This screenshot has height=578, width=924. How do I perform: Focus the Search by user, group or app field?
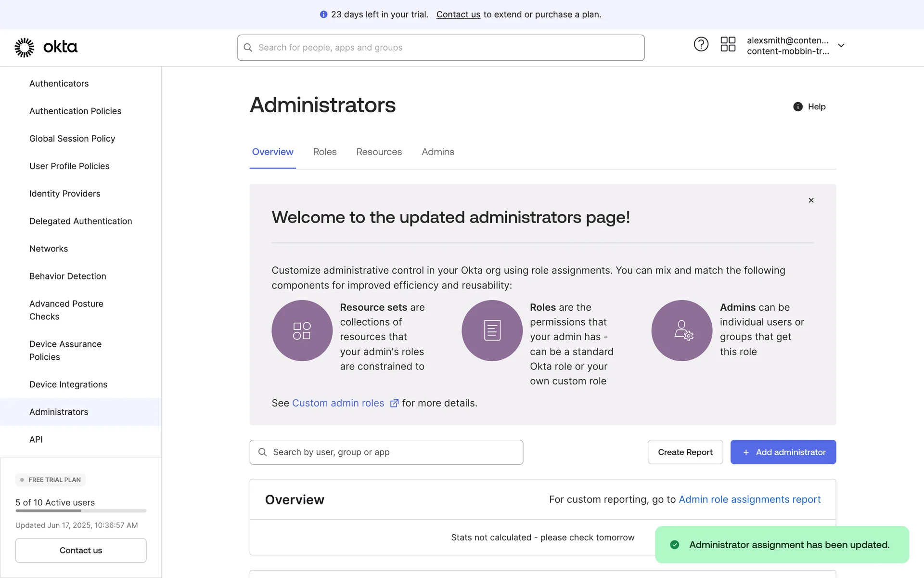pyautogui.click(x=386, y=452)
